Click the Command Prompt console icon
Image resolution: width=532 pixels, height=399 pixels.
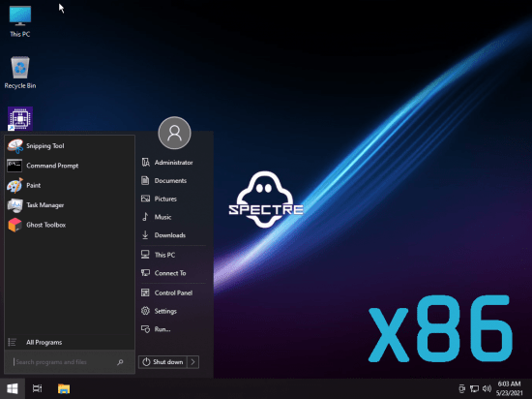click(x=15, y=166)
